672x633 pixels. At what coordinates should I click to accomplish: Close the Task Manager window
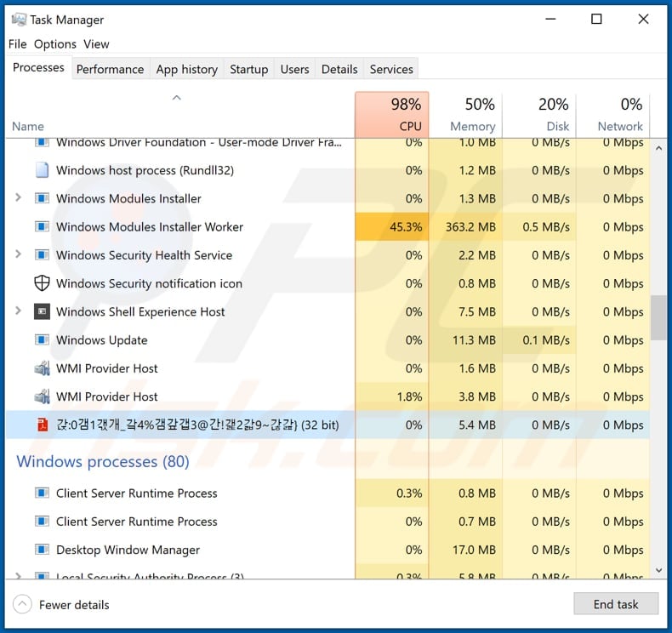pos(643,19)
